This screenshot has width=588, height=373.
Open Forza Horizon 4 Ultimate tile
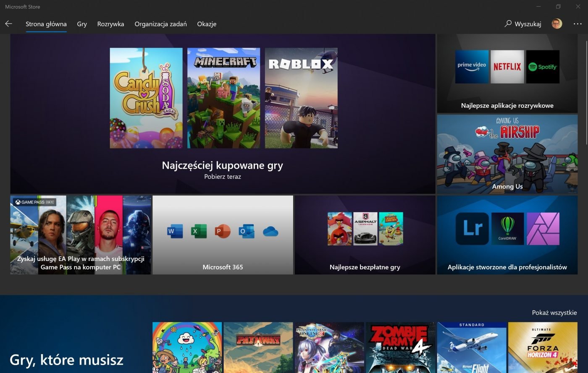pyautogui.click(x=543, y=347)
